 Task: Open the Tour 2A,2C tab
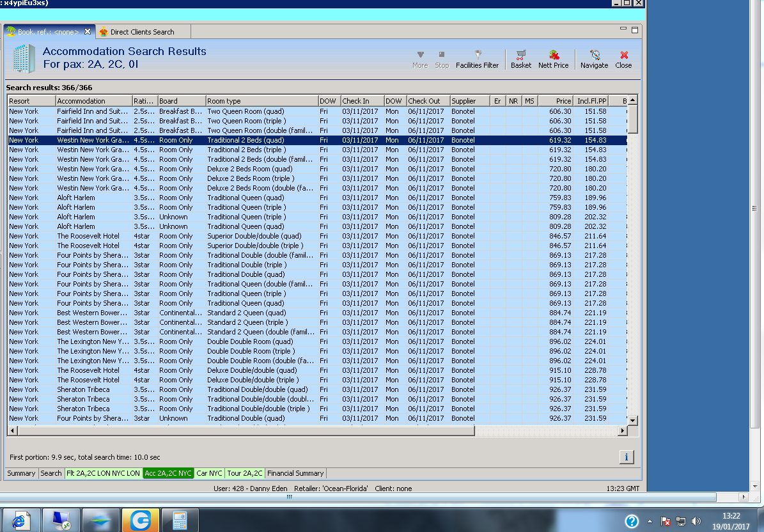coord(245,473)
